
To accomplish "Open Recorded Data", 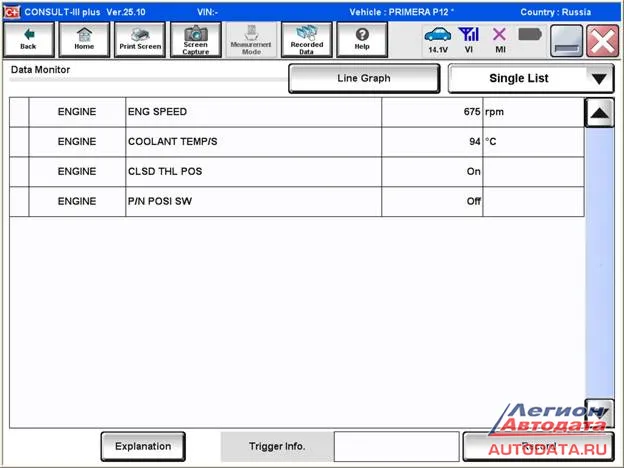I will [x=306, y=40].
